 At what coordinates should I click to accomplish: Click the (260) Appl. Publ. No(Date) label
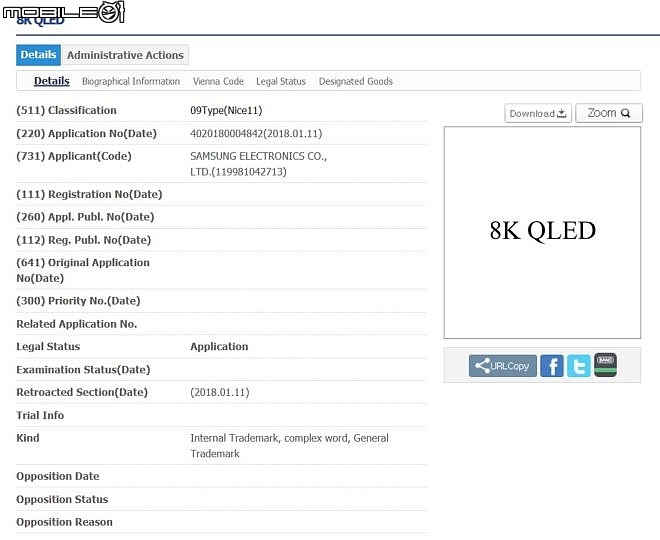(x=85, y=217)
